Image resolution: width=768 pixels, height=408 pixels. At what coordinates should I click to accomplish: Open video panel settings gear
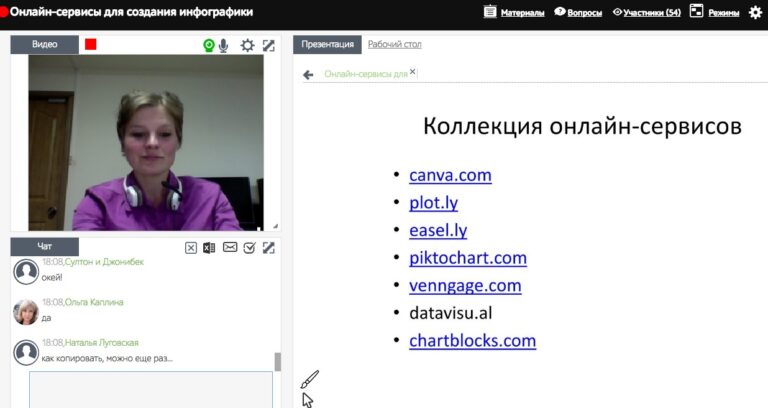[247, 46]
